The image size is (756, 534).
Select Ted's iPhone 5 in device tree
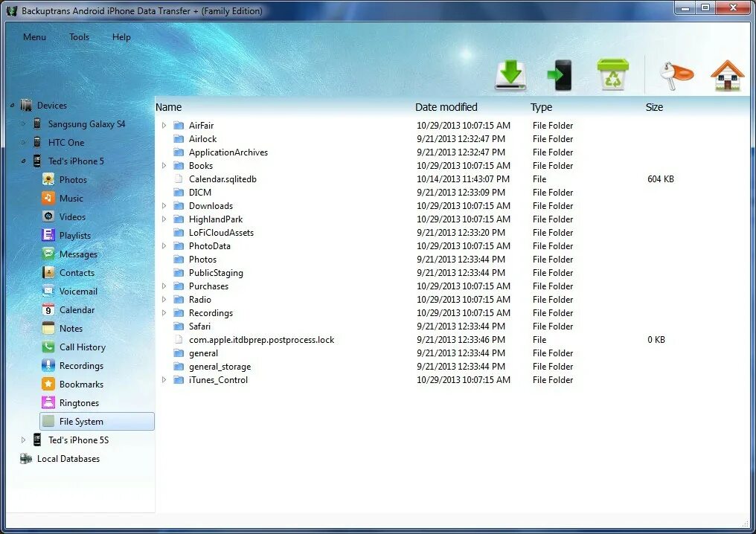coord(76,161)
